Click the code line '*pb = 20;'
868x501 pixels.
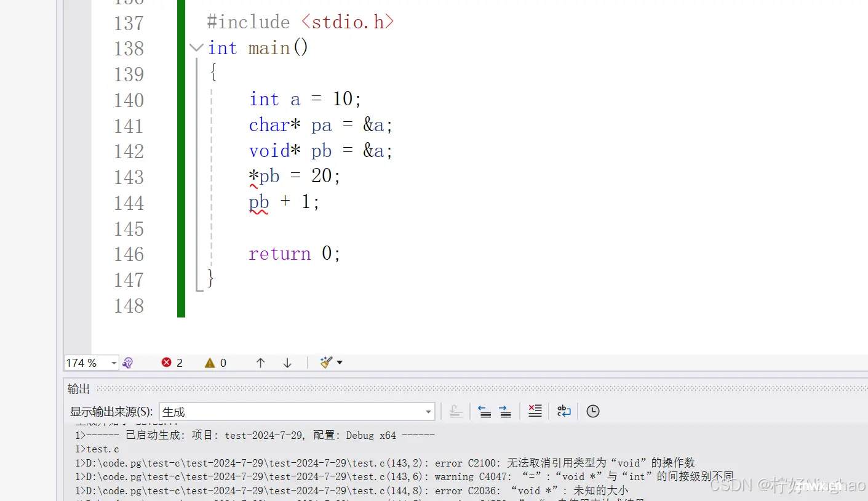295,177
